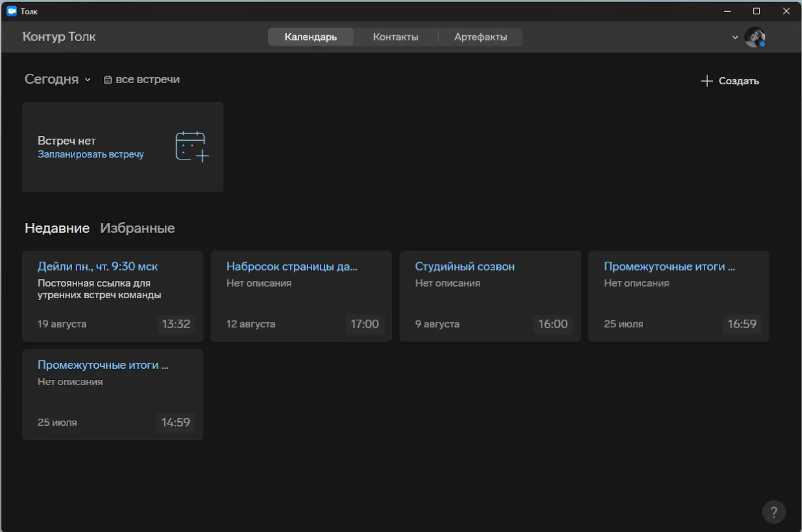Open 'все встречи' to view all meetings
The height and width of the screenshot is (532, 802).
point(147,80)
